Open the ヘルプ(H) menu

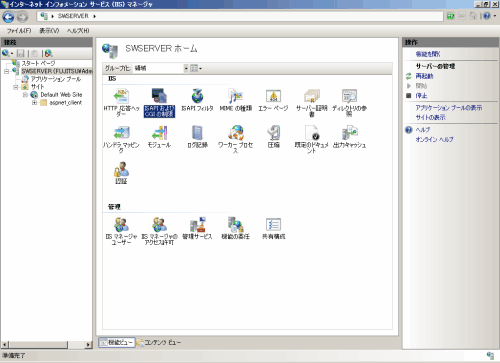pos(78,31)
